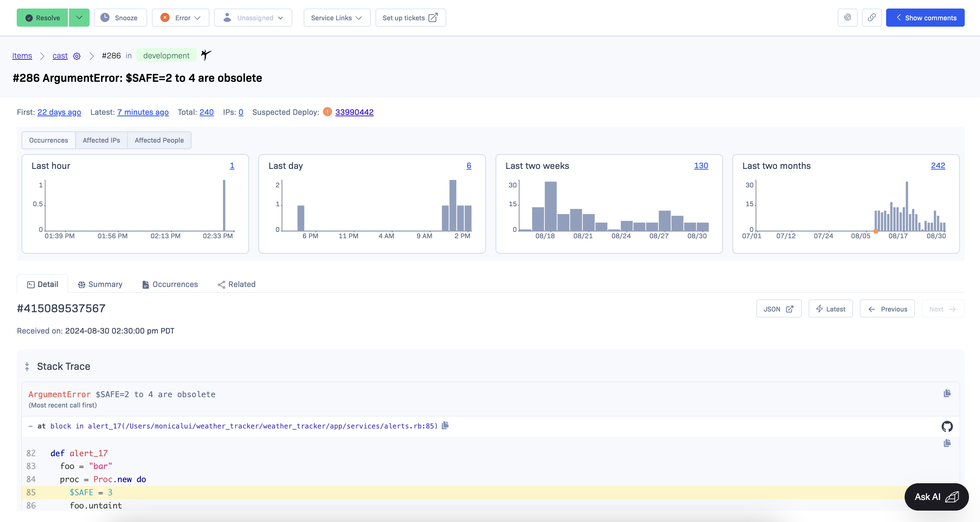Click the Stack Trace collapse arrows icon
Screen dimensions: 980x522
(27, 366)
